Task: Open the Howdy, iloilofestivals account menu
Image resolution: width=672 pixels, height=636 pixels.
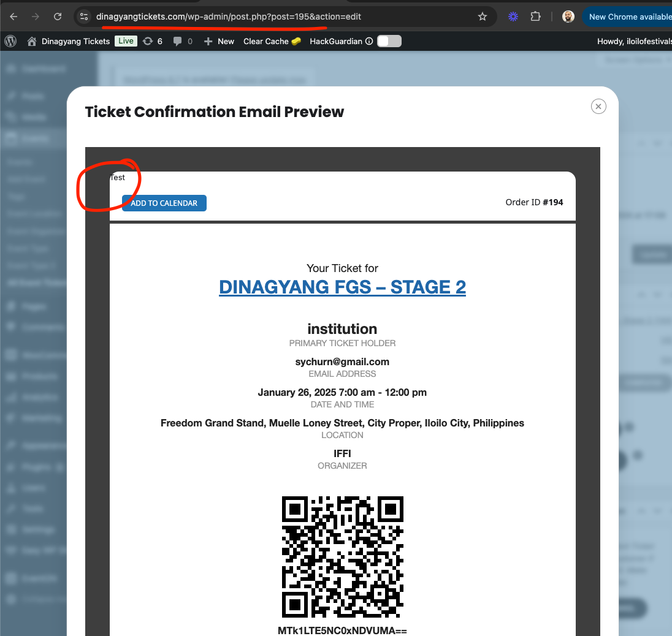Action: pyautogui.click(x=634, y=41)
